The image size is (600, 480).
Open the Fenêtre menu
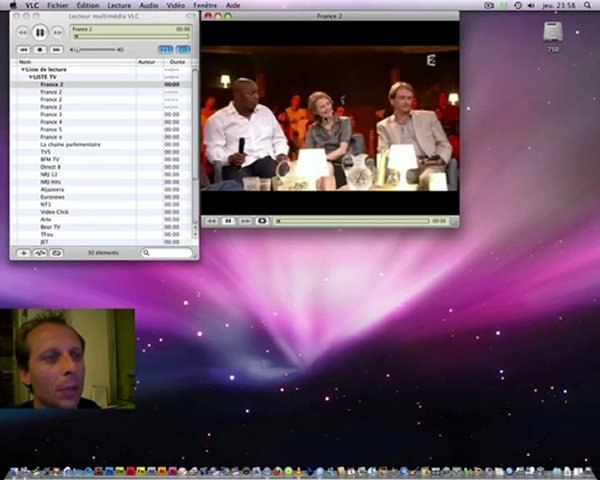pyautogui.click(x=205, y=5)
